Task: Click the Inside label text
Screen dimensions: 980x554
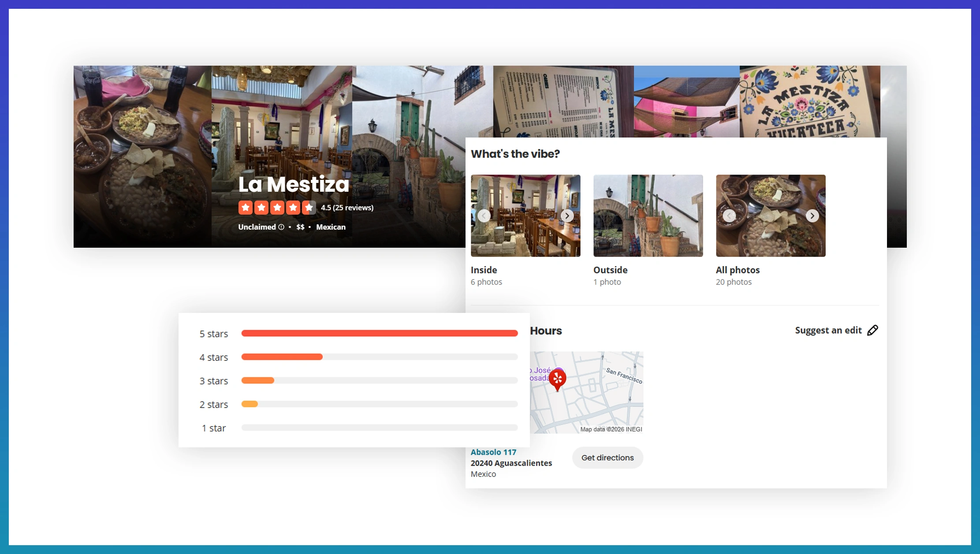Action: (484, 270)
